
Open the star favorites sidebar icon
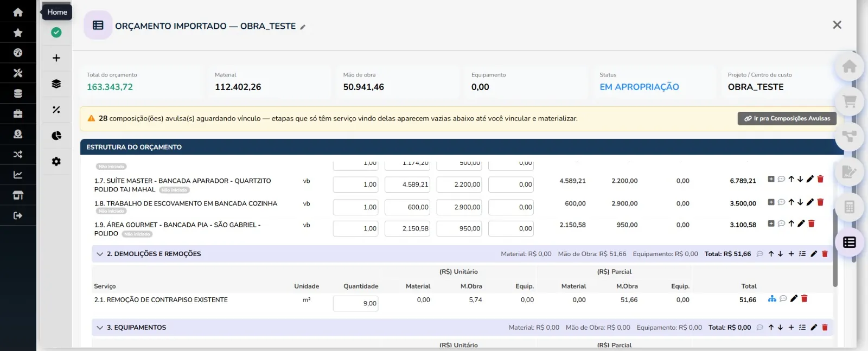point(18,33)
